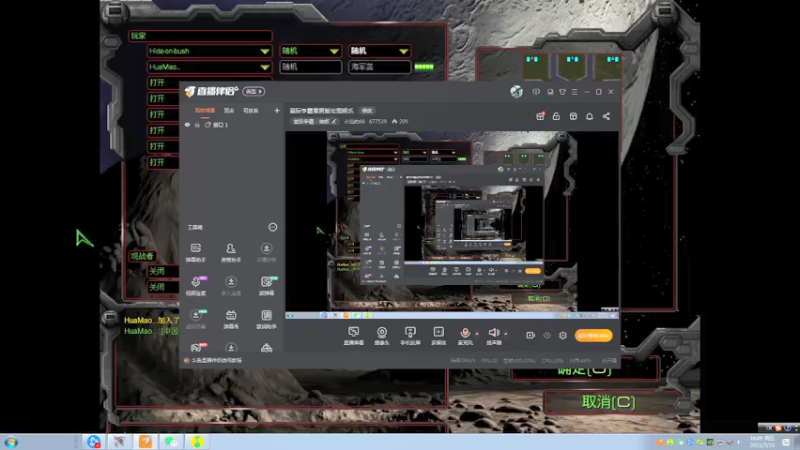Open the person-shaped helper tool icon
800x450 pixels.
click(x=231, y=252)
